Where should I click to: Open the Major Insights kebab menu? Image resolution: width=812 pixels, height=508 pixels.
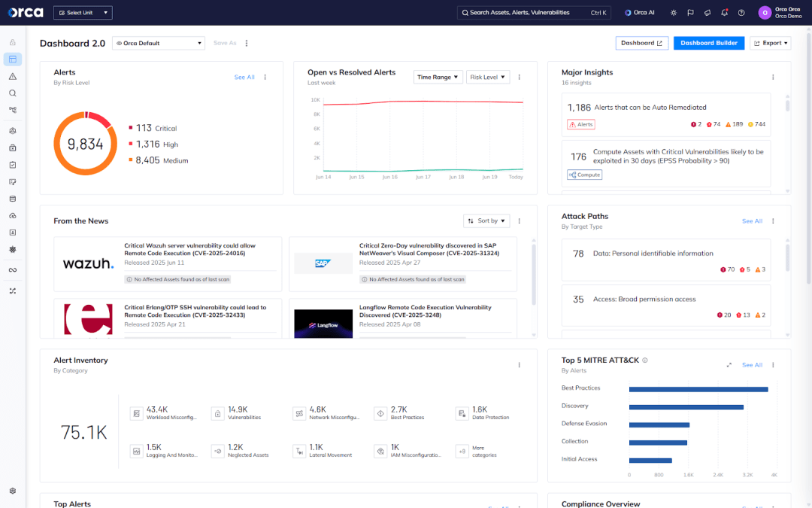pos(773,78)
